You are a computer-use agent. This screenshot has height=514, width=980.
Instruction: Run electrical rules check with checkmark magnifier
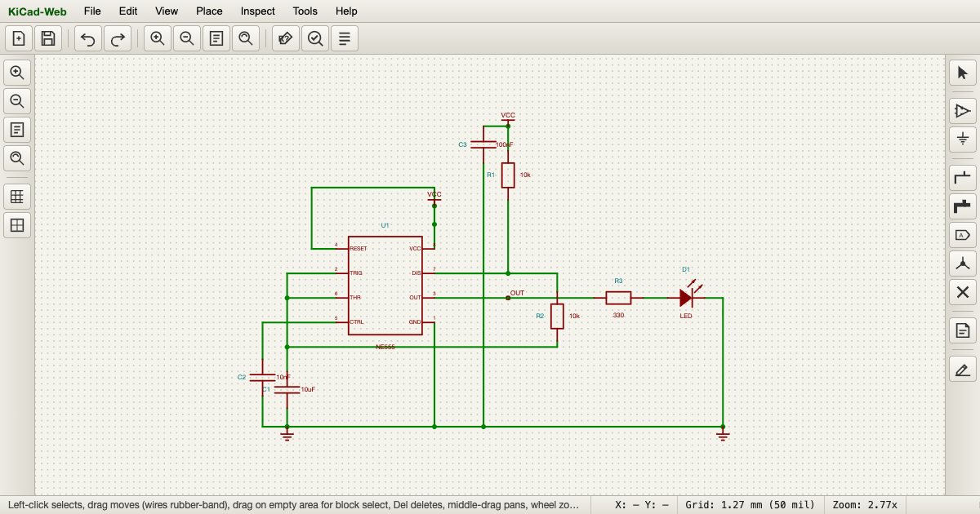[x=315, y=38]
